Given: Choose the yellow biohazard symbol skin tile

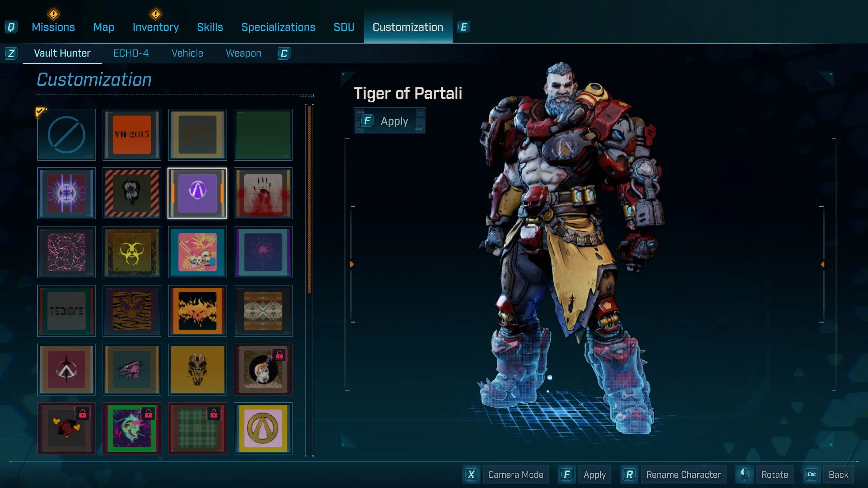Looking at the screenshot, I should (132, 252).
